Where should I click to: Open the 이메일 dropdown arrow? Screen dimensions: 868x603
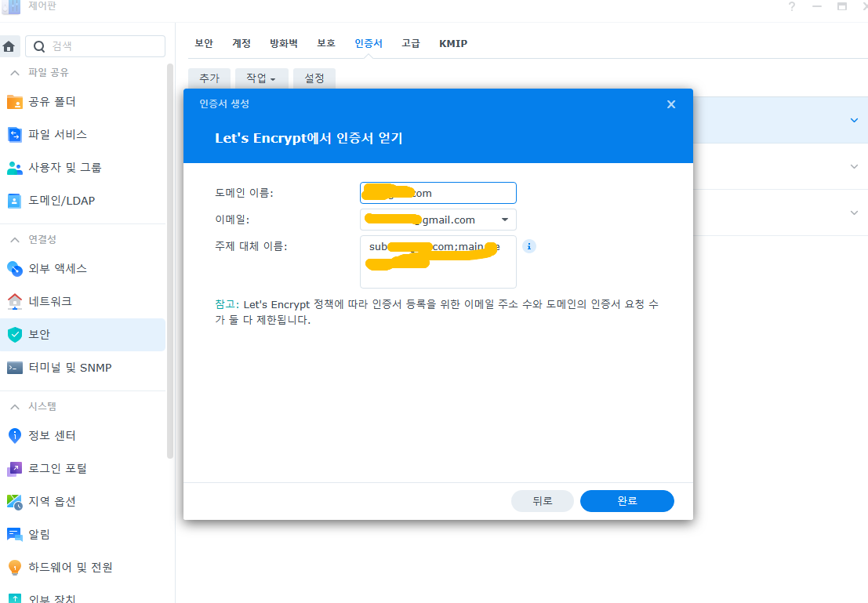[x=504, y=220]
